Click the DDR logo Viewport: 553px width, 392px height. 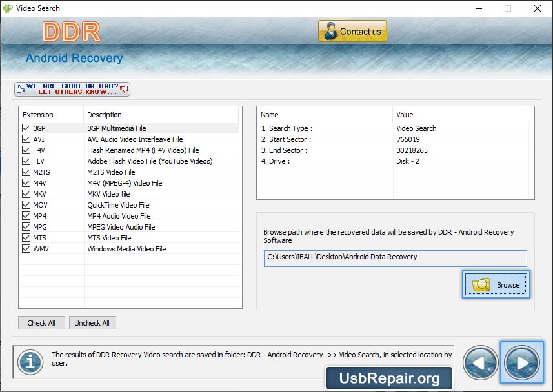click(x=72, y=32)
